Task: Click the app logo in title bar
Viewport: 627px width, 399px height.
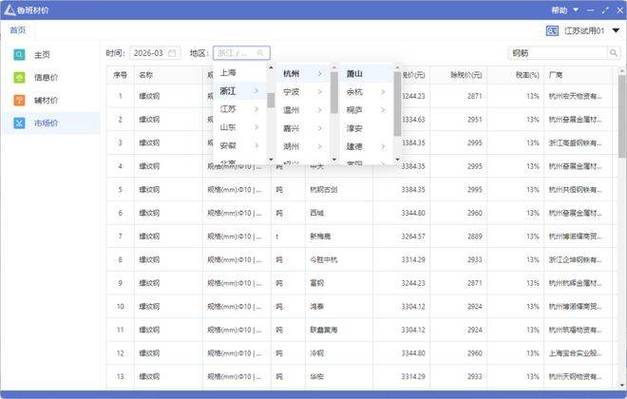Action: 10,10
